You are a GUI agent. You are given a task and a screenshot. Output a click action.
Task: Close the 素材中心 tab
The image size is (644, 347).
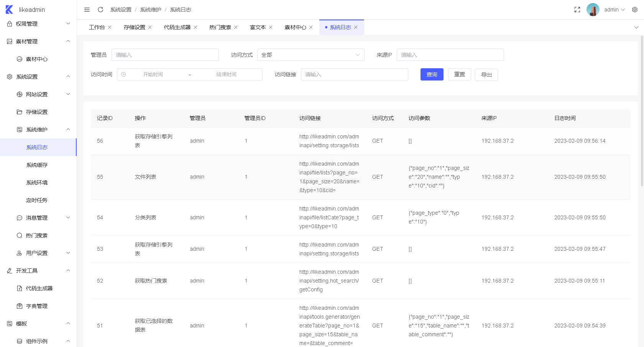point(311,27)
